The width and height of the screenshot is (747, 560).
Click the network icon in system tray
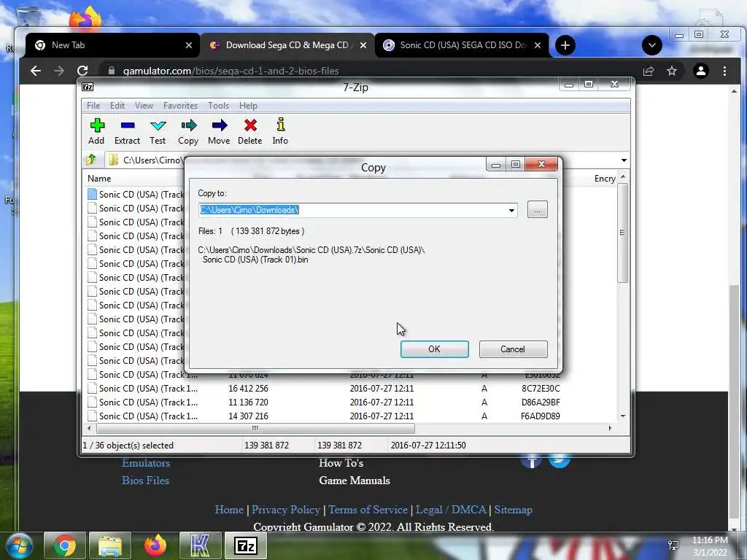click(x=673, y=545)
